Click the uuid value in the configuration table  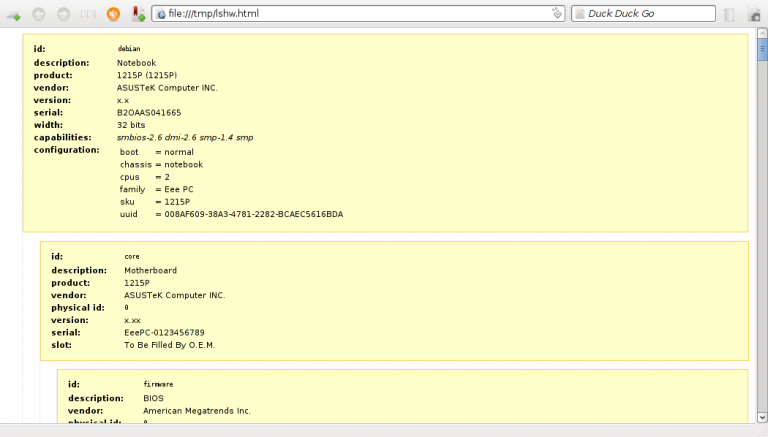click(x=254, y=214)
